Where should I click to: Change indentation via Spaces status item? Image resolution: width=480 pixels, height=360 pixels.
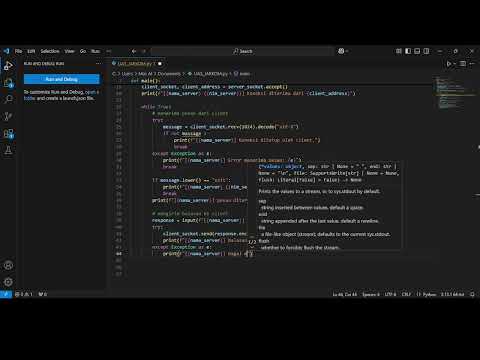pos(371,294)
